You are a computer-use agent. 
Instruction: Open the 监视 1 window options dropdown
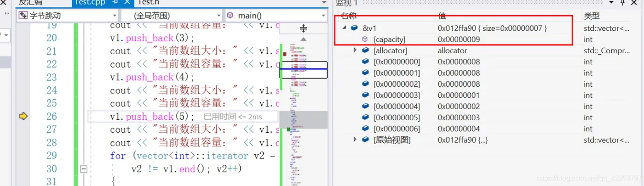click(611, 3)
